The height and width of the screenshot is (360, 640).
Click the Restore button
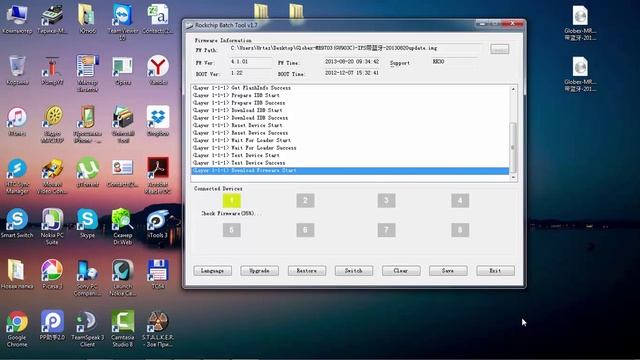307,271
